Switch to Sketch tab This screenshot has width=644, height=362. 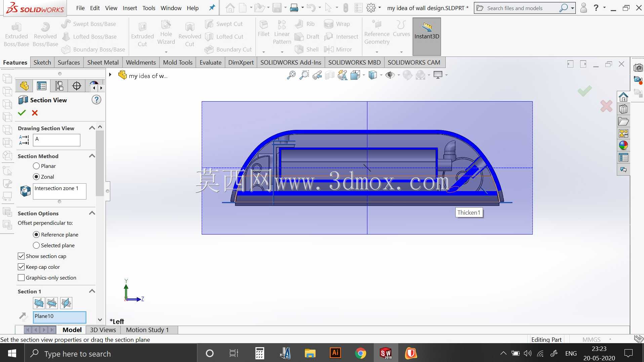42,63
